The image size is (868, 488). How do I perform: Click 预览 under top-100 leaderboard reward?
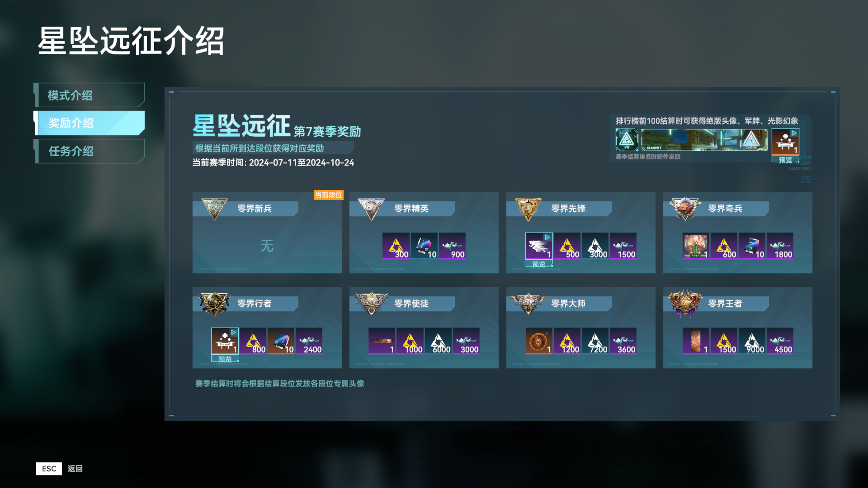point(785,159)
